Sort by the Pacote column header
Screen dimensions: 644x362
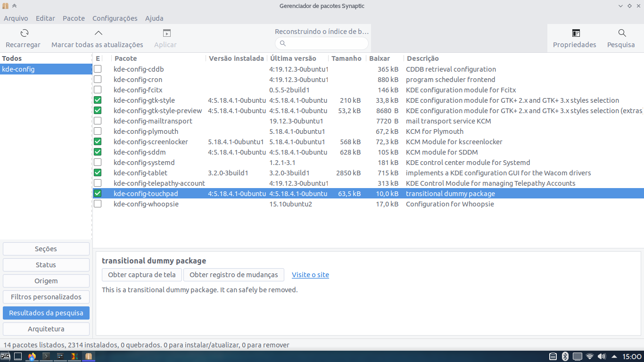159,58
